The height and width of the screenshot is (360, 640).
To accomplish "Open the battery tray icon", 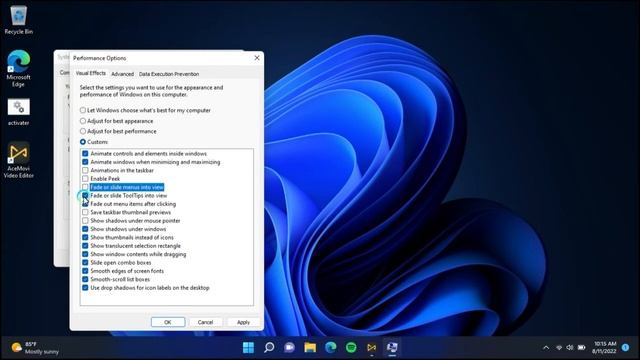I will (x=582, y=348).
